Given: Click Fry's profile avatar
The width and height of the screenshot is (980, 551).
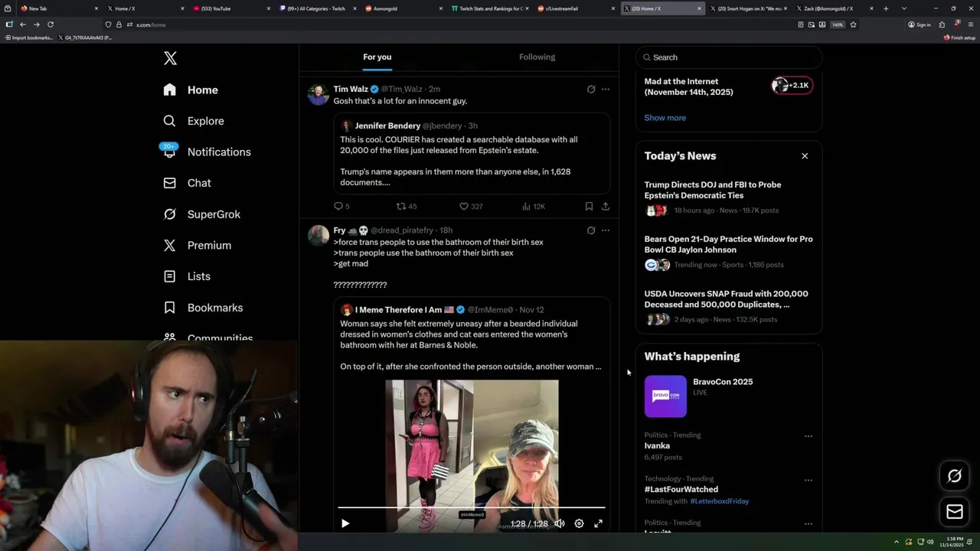Looking at the screenshot, I should point(318,236).
